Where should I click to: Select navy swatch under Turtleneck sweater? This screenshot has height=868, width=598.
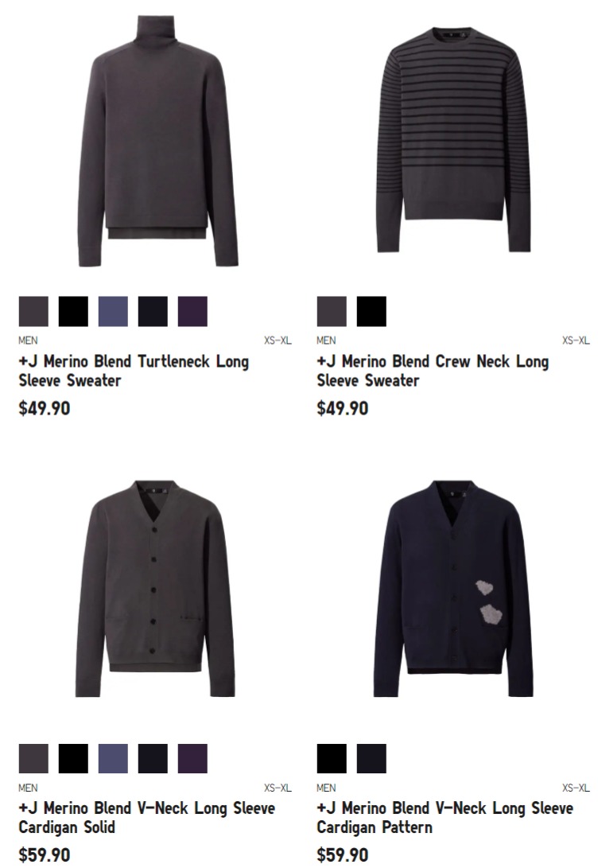tap(153, 311)
